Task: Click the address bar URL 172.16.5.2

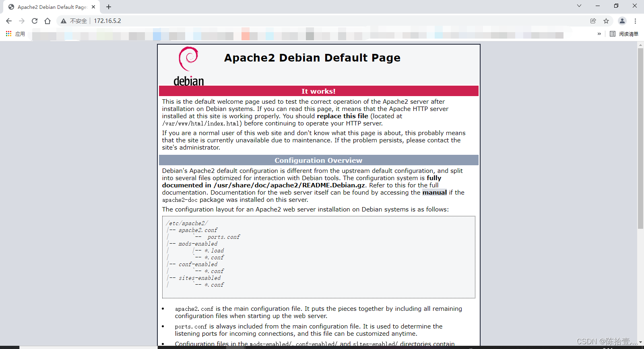Action: 107,21
